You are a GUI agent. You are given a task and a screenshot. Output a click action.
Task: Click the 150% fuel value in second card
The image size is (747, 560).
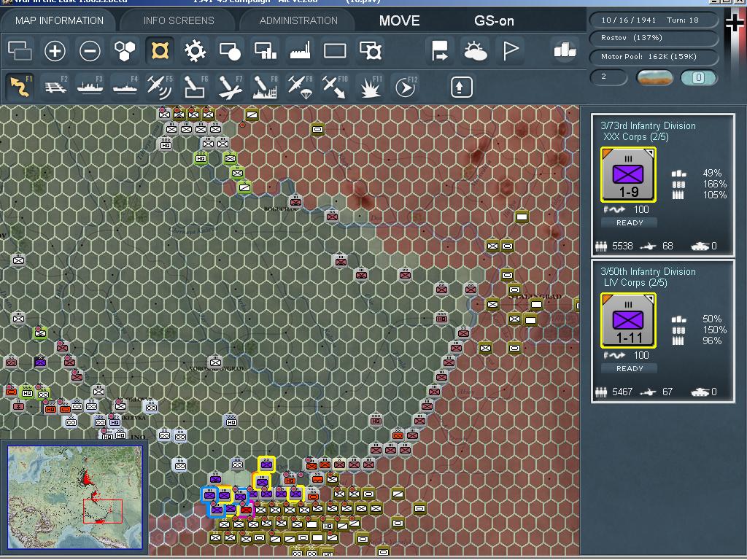click(x=714, y=330)
